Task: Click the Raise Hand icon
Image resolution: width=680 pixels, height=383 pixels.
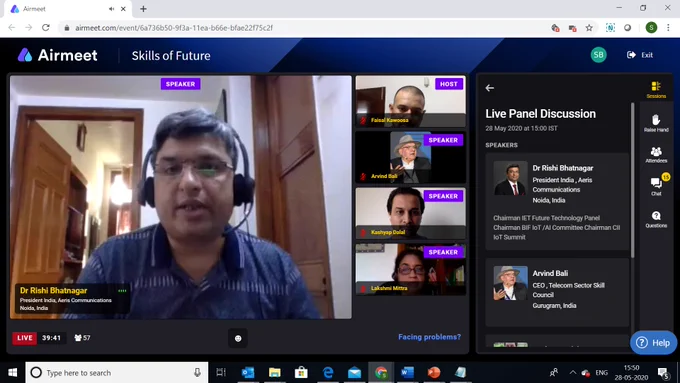Action: pos(656,123)
